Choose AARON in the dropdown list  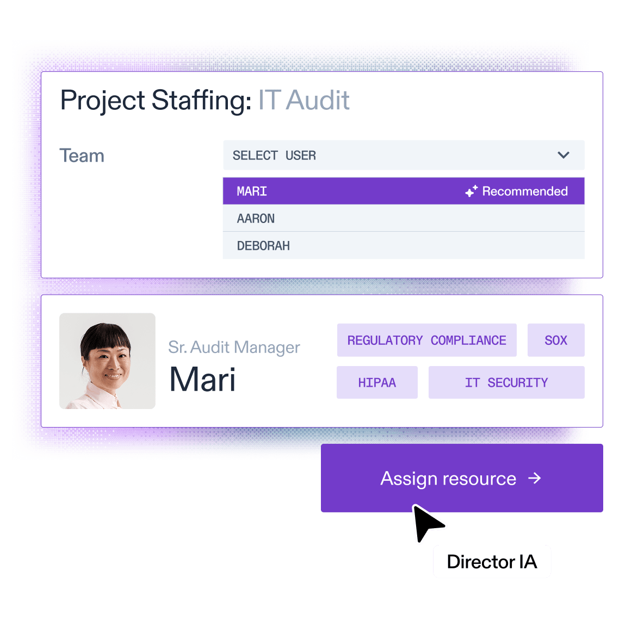pyautogui.click(x=404, y=218)
